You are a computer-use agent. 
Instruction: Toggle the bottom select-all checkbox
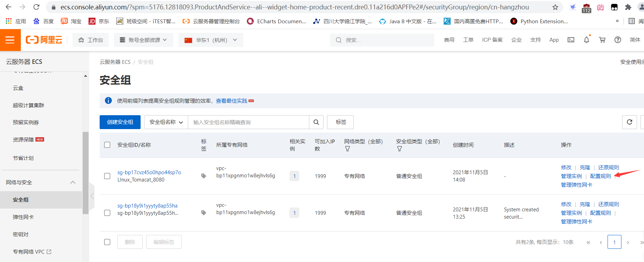tap(107, 242)
